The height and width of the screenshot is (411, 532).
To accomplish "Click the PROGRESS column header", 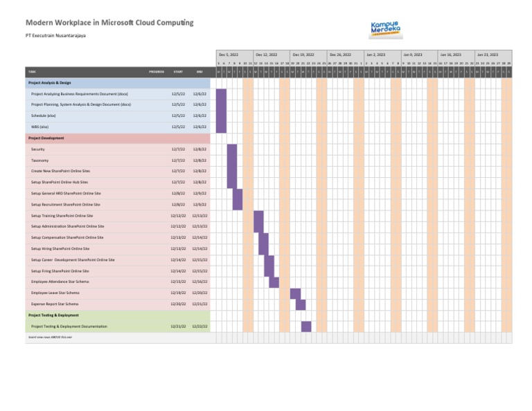I will tap(157, 71).
